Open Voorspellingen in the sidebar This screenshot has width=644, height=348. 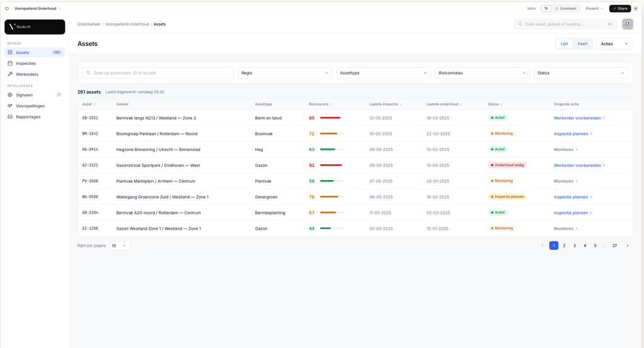(x=35, y=106)
